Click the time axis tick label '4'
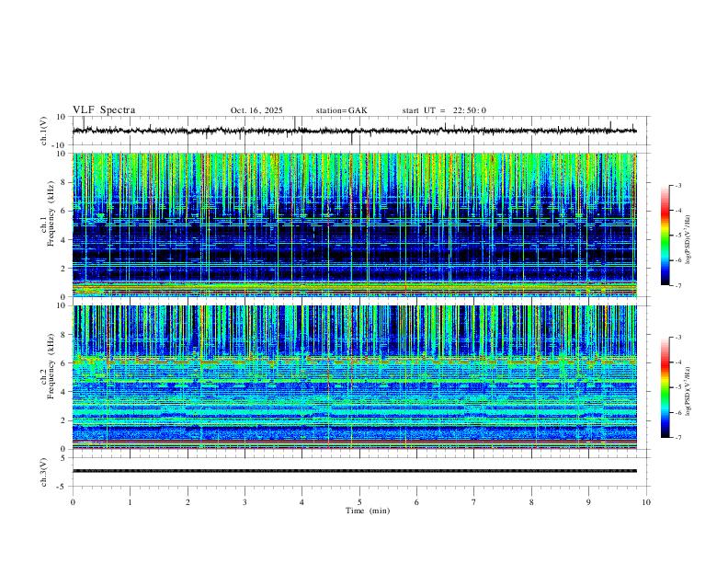Screen dimensions: 728x563 click(x=301, y=502)
